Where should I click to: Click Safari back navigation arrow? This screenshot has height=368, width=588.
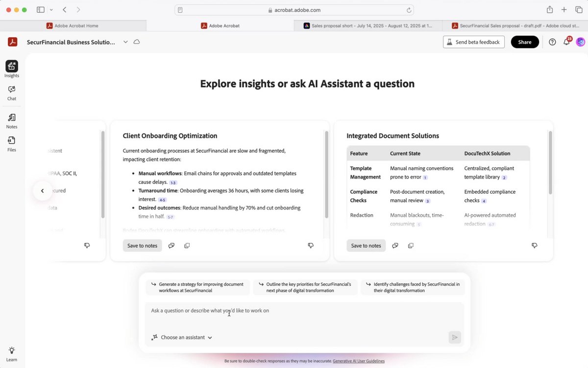tap(65, 10)
